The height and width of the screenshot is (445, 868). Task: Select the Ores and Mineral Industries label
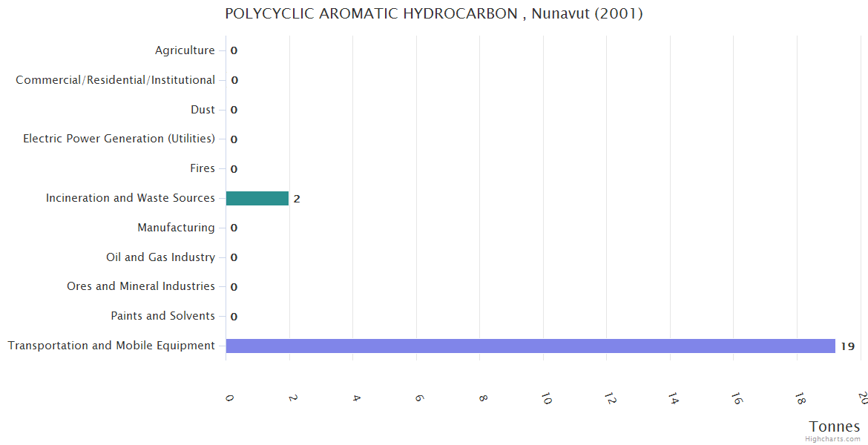point(141,286)
